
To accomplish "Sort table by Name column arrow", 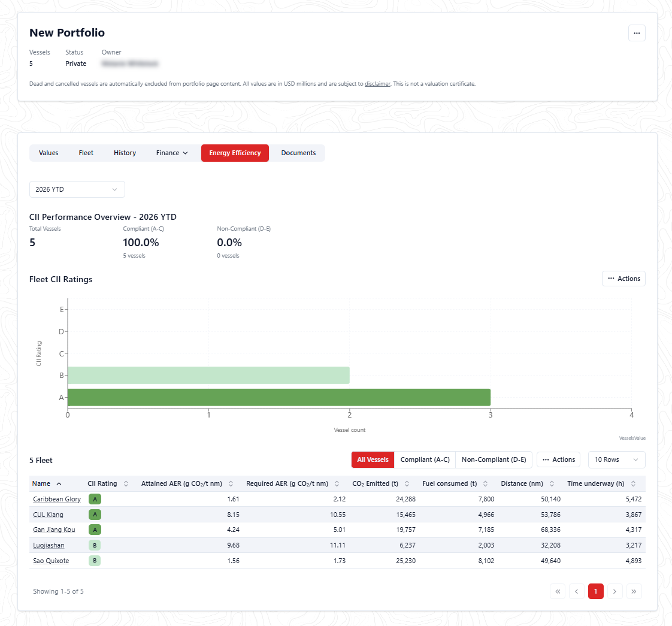I will point(59,483).
